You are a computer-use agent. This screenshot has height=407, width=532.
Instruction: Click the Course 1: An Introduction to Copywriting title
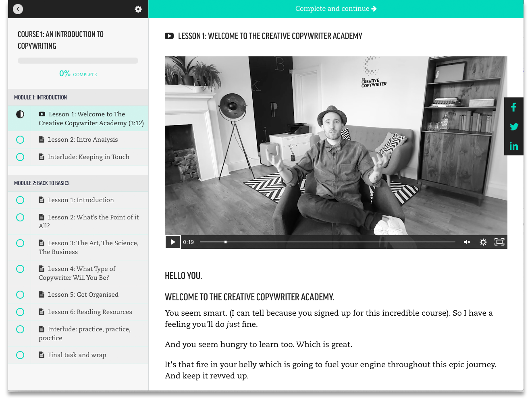click(60, 40)
